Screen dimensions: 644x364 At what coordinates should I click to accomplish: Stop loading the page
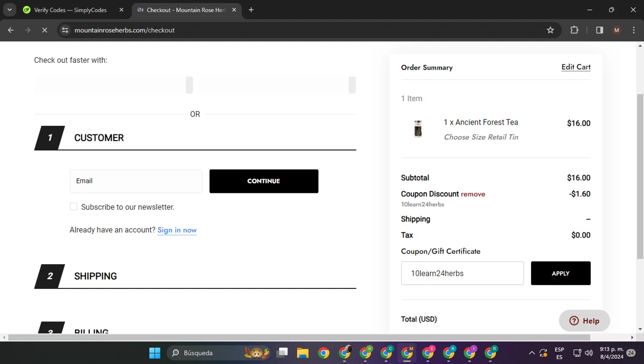click(x=44, y=30)
